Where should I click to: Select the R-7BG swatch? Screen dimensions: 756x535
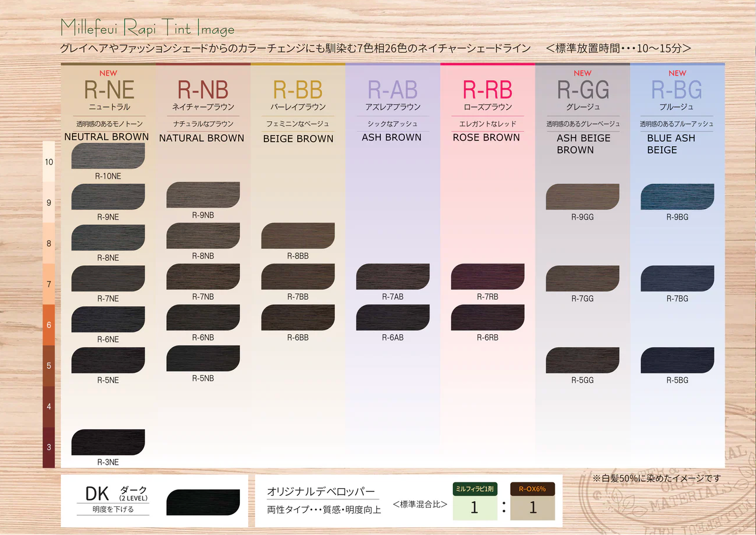click(677, 279)
